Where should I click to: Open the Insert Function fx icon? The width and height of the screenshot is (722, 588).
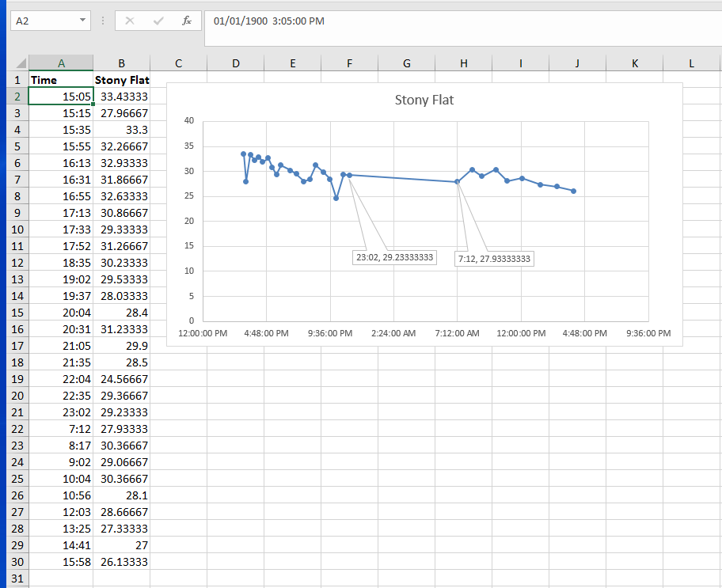pos(187,21)
